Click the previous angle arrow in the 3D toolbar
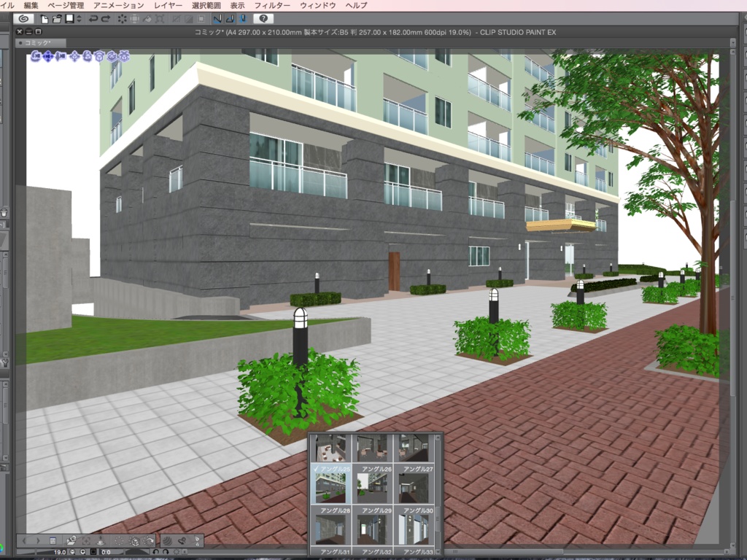 pos(25,540)
